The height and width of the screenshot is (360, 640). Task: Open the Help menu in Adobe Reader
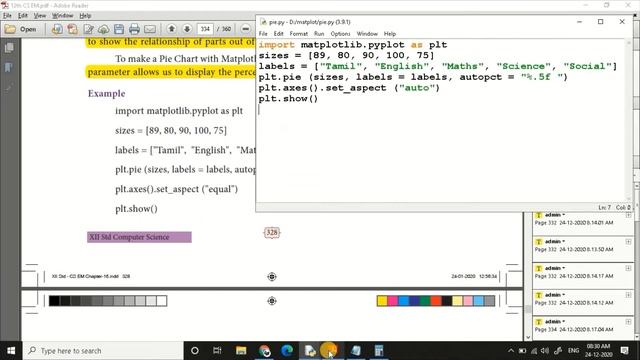pyautogui.click(x=85, y=16)
